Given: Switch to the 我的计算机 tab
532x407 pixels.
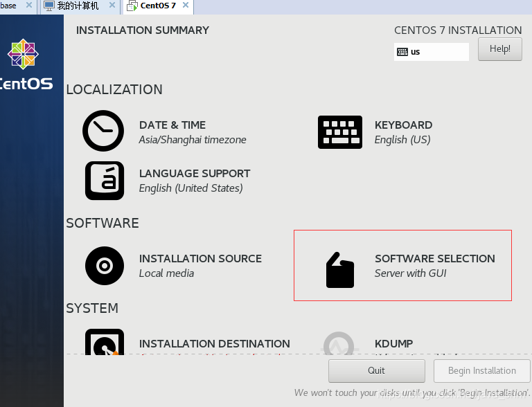Looking at the screenshot, I should click(80, 7).
